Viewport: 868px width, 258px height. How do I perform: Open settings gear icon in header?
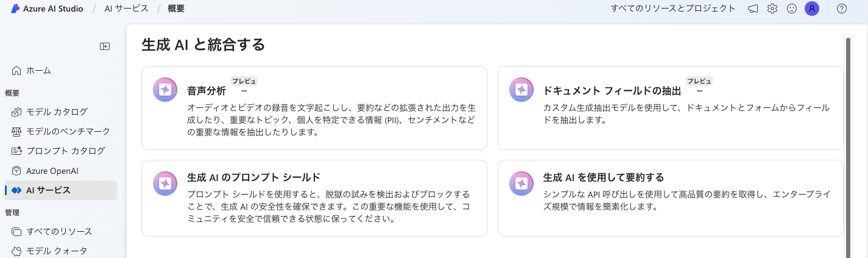pyautogui.click(x=772, y=9)
